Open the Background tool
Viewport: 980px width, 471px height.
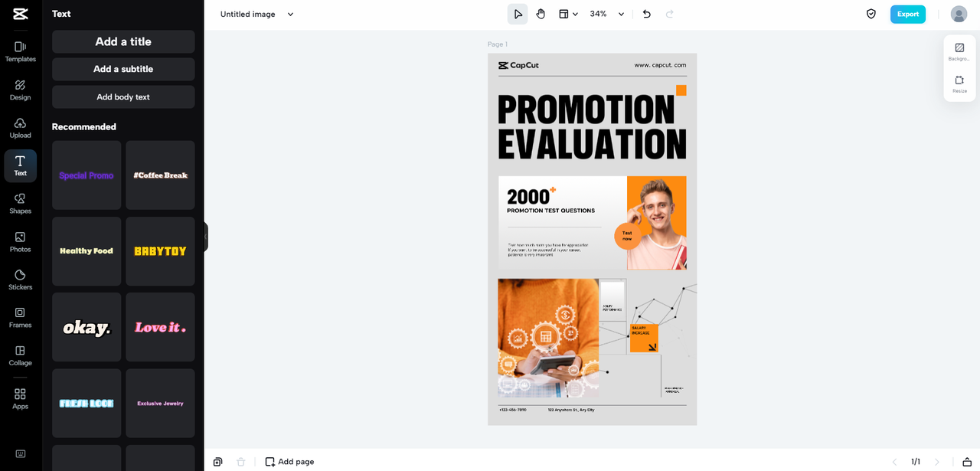[959, 51]
